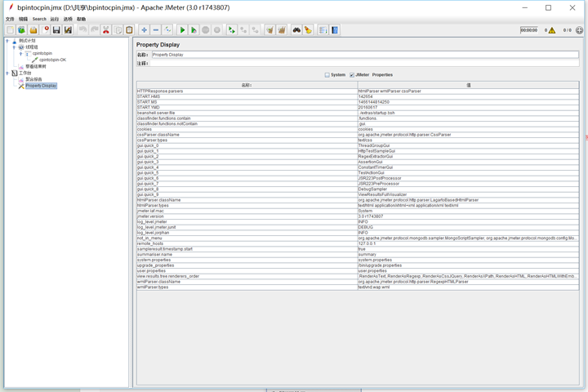Open the Templates toolbar icon
This screenshot has height=392, width=588.
22,30
